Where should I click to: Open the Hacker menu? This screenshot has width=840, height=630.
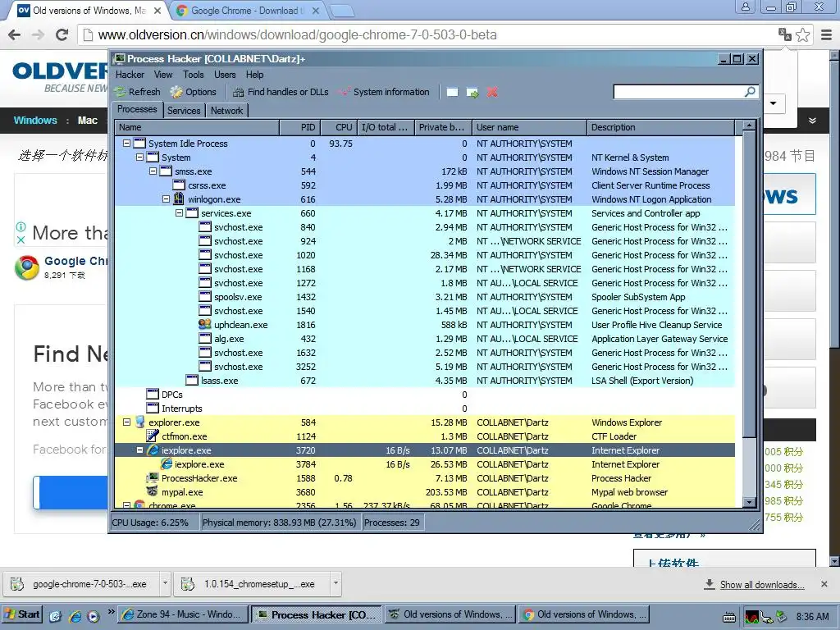point(130,75)
